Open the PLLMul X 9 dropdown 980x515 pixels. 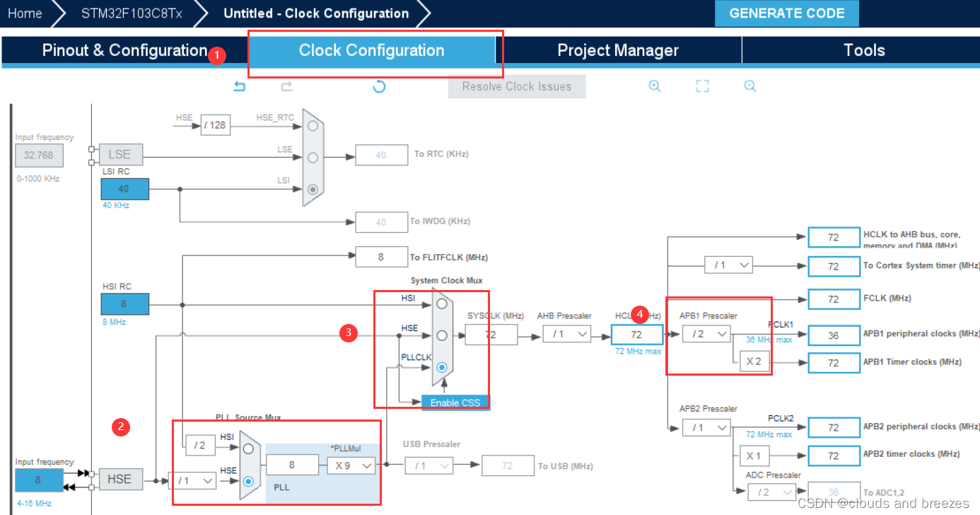point(351,465)
